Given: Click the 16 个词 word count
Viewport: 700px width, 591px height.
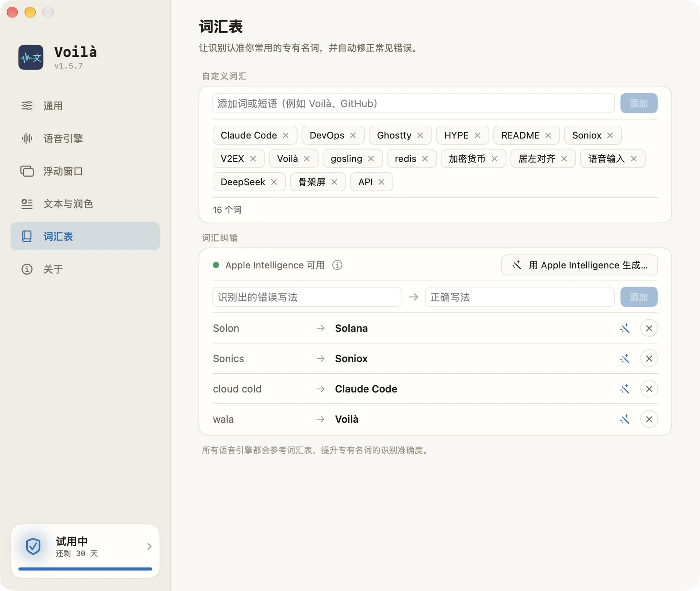Looking at the screenshot, I should click(227, 210).
